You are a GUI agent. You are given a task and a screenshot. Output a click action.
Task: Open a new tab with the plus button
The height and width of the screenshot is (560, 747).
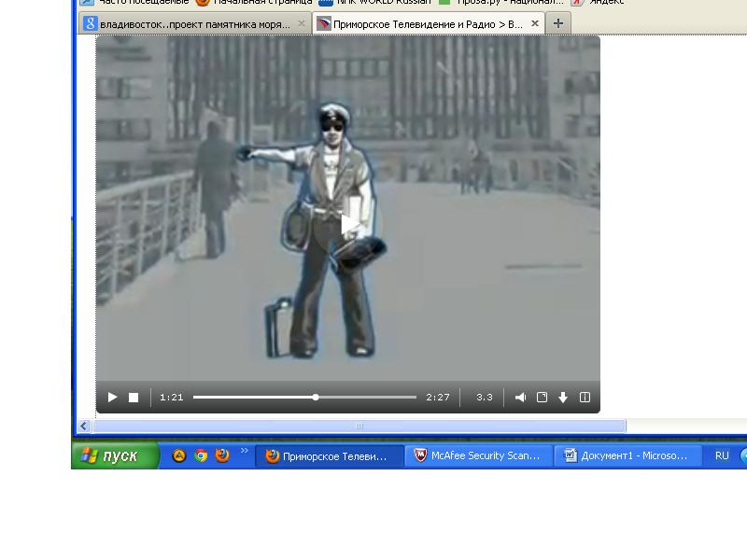[558, 23]
